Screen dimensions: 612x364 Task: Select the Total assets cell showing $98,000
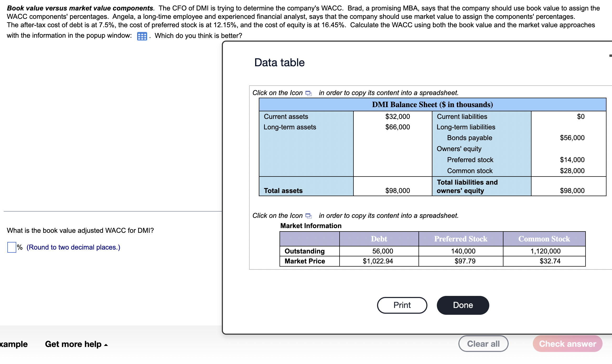point(398,190)
